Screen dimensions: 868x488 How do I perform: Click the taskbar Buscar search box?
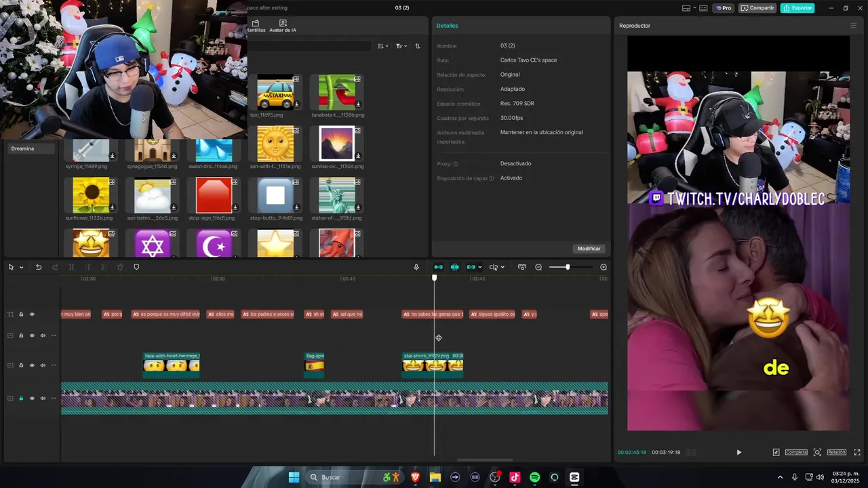(355, 477)
